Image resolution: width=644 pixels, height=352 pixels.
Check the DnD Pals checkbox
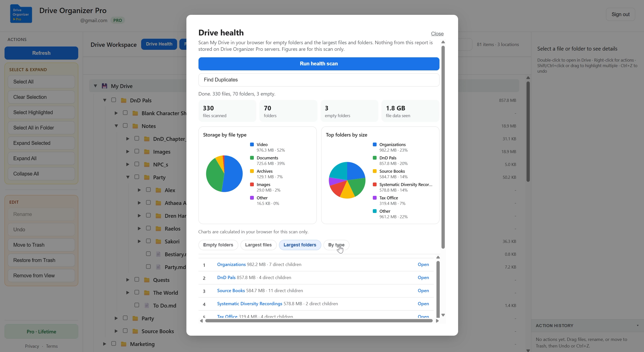point(114,100)
